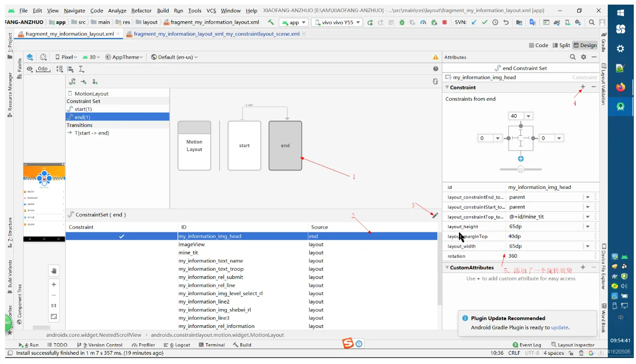Viewport: 636px width, 364px height.
Task: Open the help question mark icon in the design toolbar
Action: pyautogui.click(x=435, y=69)
